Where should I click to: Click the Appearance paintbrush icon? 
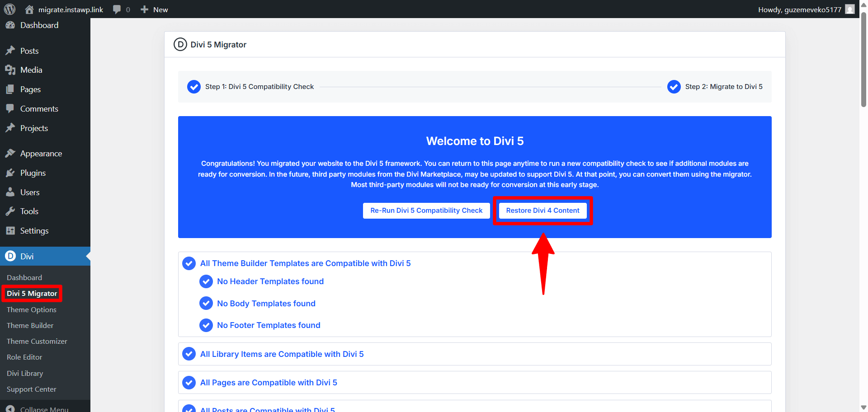point(10,154)
